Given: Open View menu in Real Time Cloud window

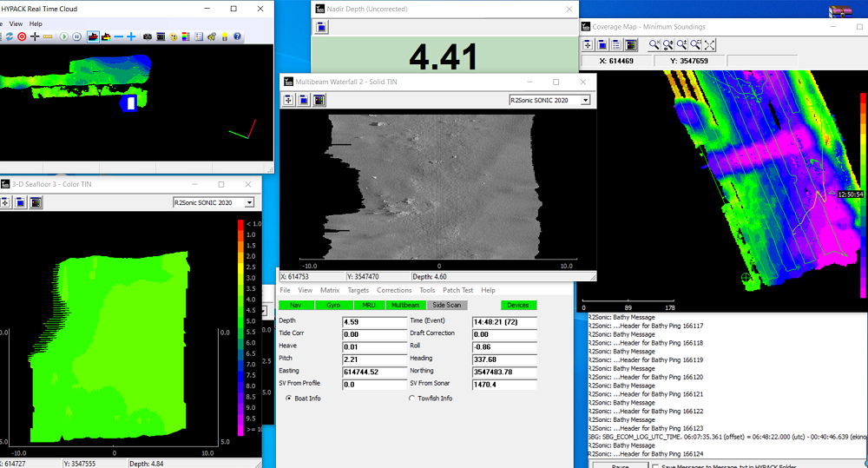Looking at the screenshot, I should (16, 23).
